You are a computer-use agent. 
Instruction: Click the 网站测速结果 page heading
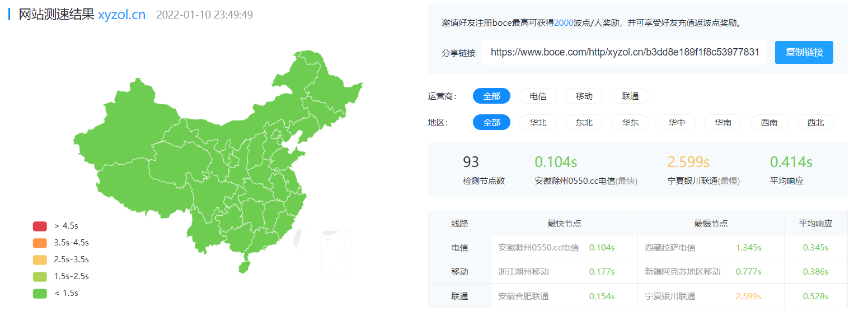(56, 15)
